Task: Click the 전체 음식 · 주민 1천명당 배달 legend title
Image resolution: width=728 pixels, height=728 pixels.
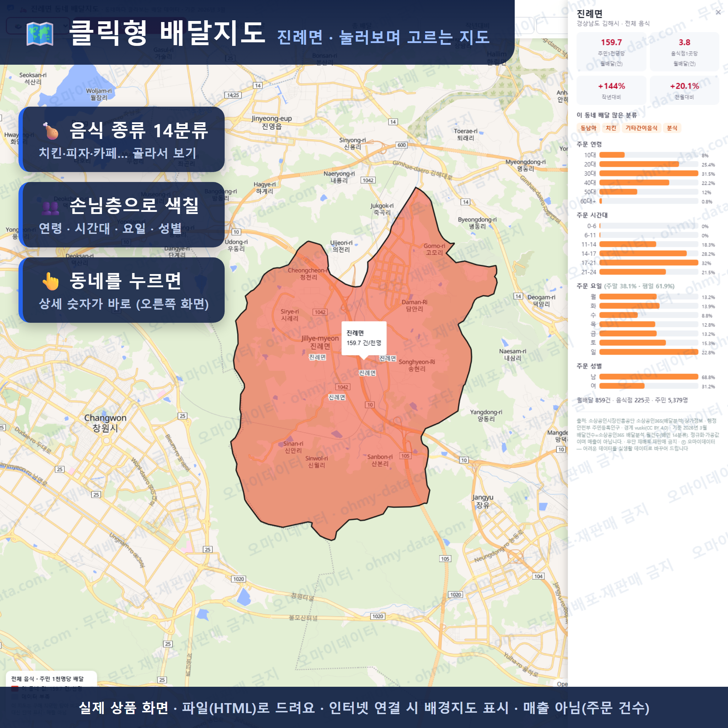Action: point(48,679)
